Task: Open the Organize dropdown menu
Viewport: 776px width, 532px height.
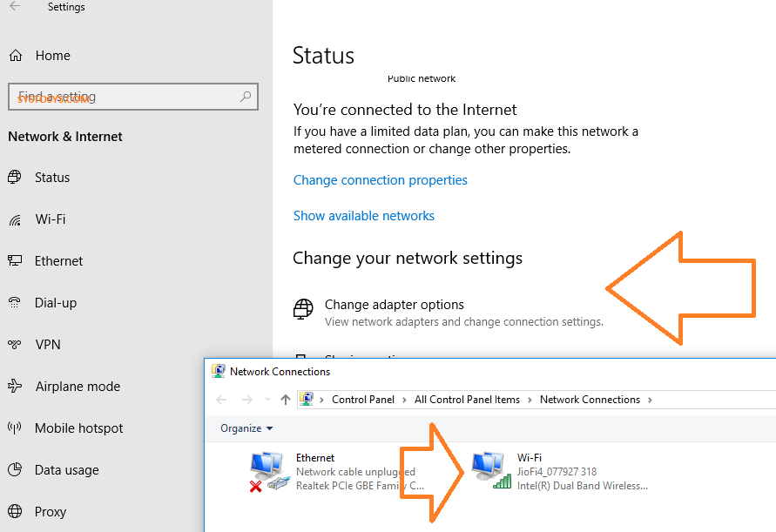Action: point(246,428)
